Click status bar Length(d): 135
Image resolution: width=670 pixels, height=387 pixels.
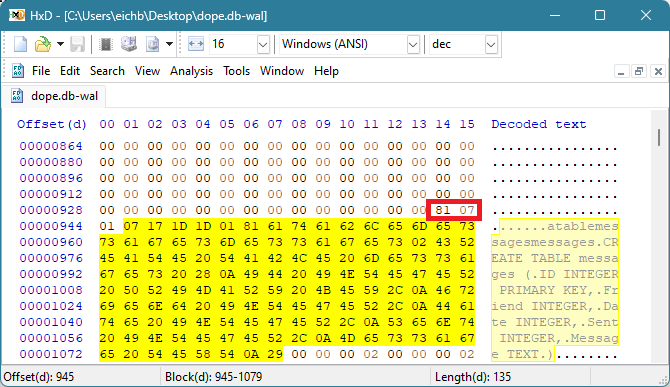(473, 377)
